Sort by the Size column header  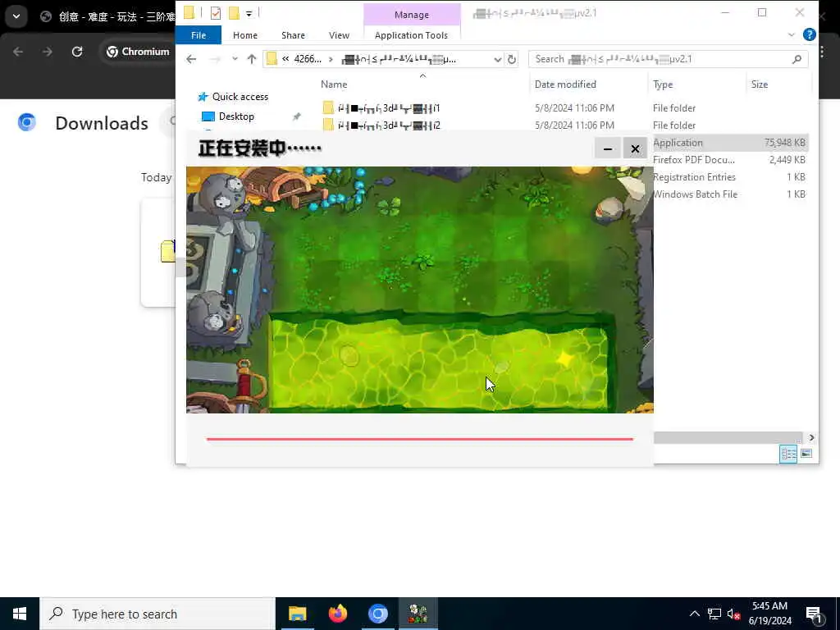(x=759, y=84)
